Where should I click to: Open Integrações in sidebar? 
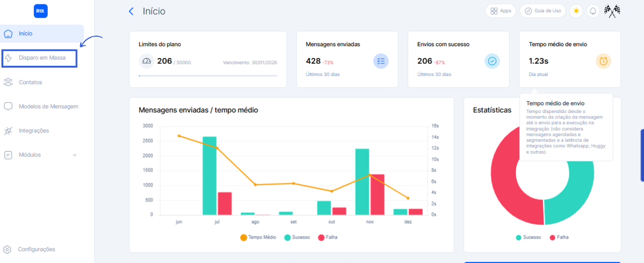[34, 131]
